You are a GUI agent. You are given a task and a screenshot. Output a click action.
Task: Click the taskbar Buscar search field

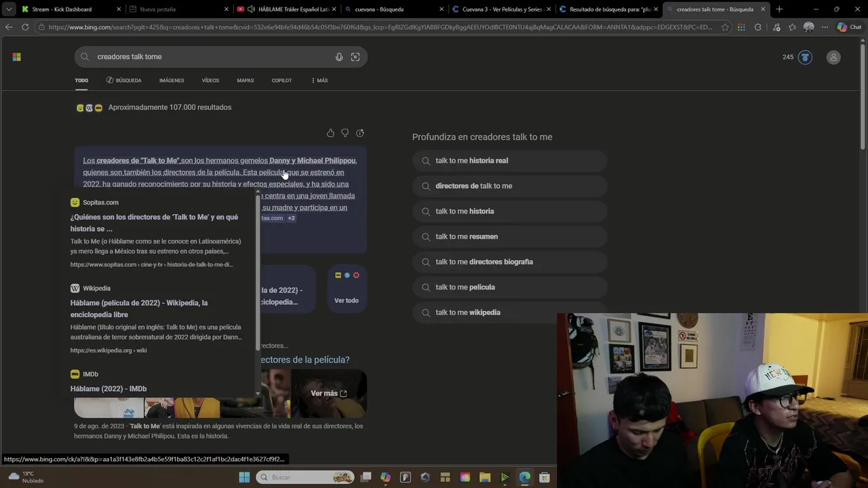pyautogui.click(x=305, y=477)
